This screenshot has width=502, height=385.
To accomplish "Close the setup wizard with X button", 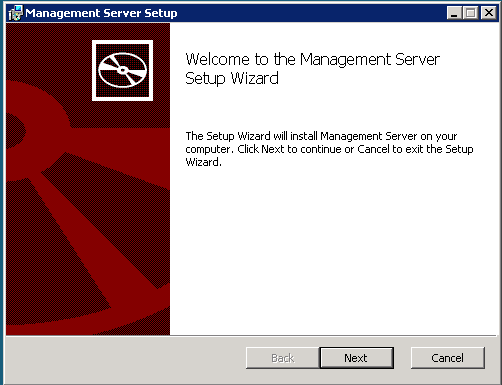I will pyautogui.click(x=489, y=13).
